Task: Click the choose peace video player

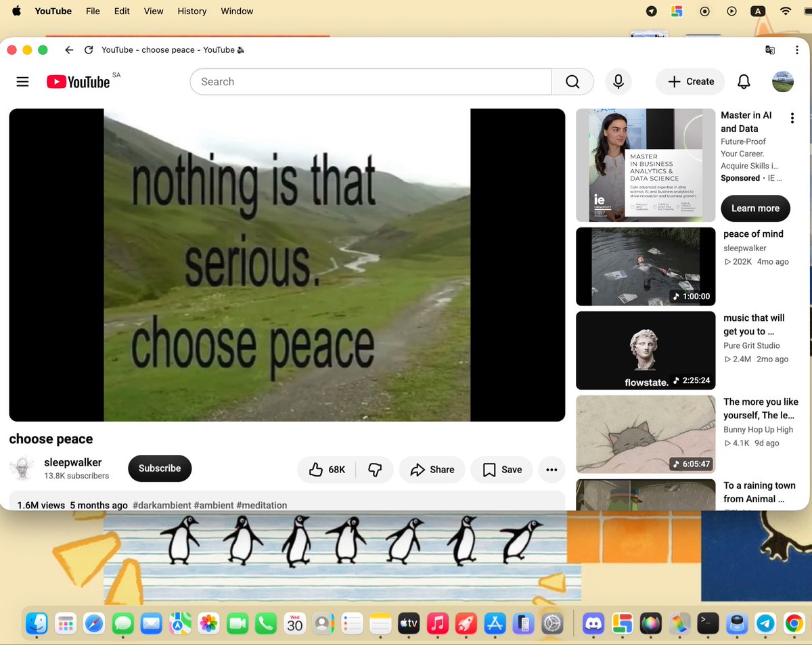Action: tap(287, 265)
